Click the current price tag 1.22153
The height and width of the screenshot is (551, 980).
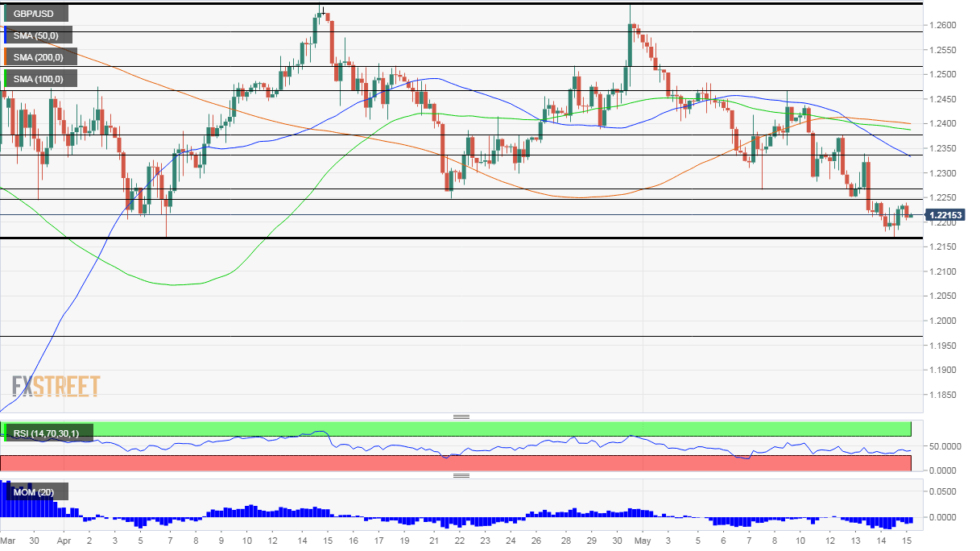pyautogui.click(x=947, y=215)
